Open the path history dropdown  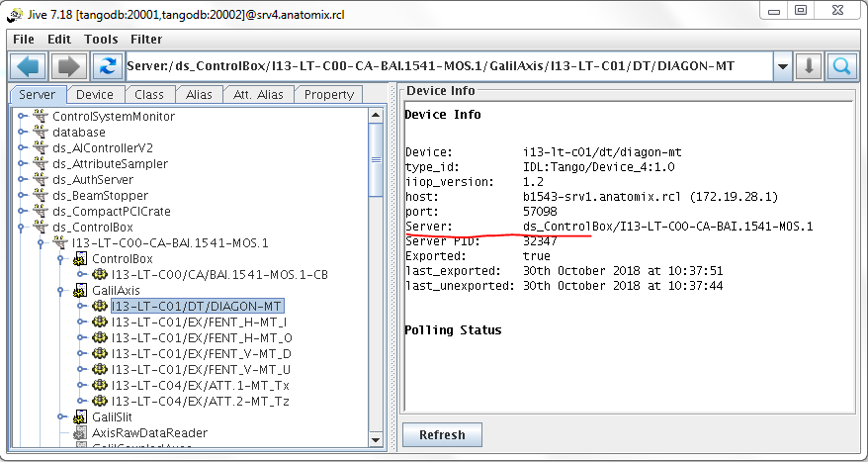click(x=783, y=67)
